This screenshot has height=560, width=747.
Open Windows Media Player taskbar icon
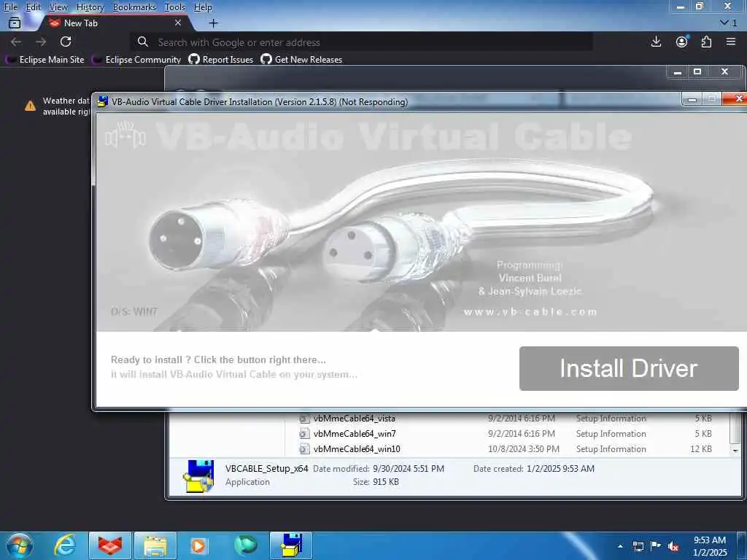tap(198, 545)
